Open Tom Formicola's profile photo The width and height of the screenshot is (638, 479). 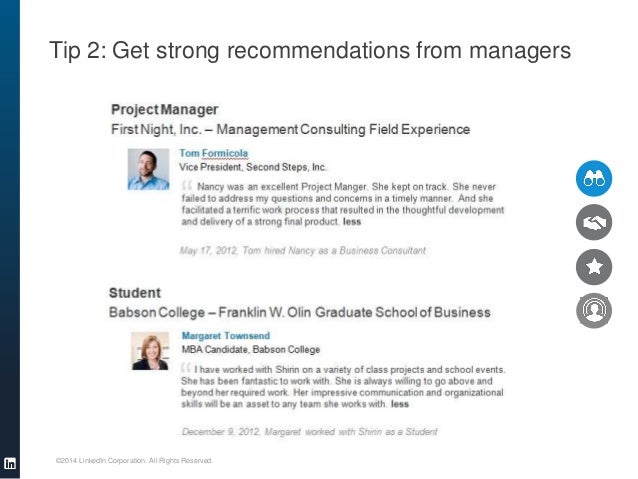click(x=148, y=168)
